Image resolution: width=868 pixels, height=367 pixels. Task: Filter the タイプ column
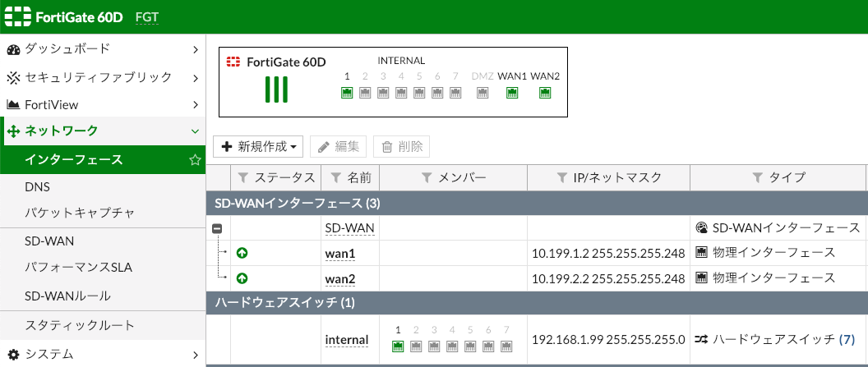pos(758,178)
